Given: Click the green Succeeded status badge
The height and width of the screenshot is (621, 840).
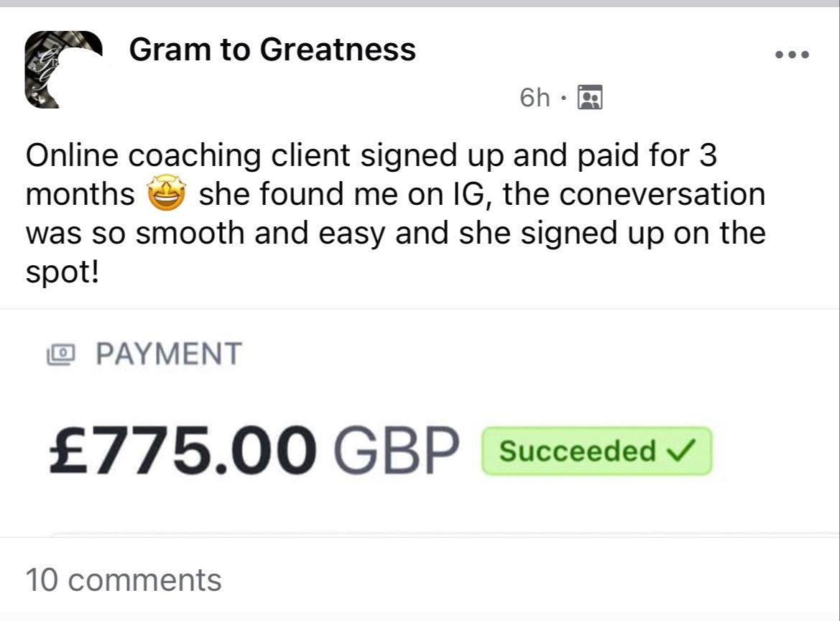Looking at the screenshot, I should pos(596,451).
